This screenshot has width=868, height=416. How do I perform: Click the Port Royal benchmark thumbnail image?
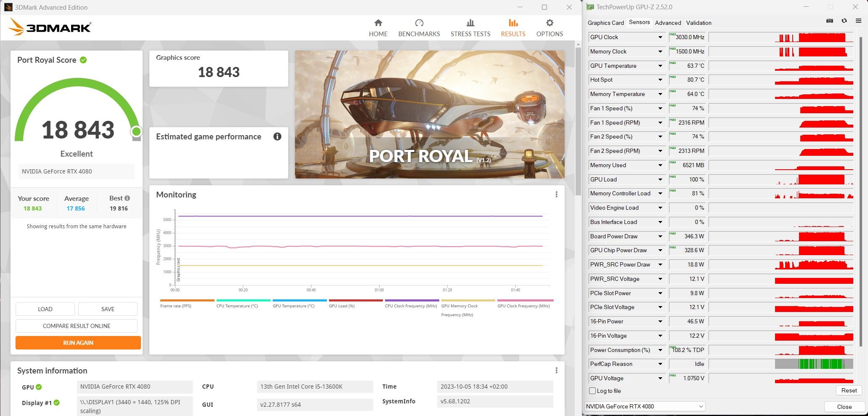click(430, 115)
